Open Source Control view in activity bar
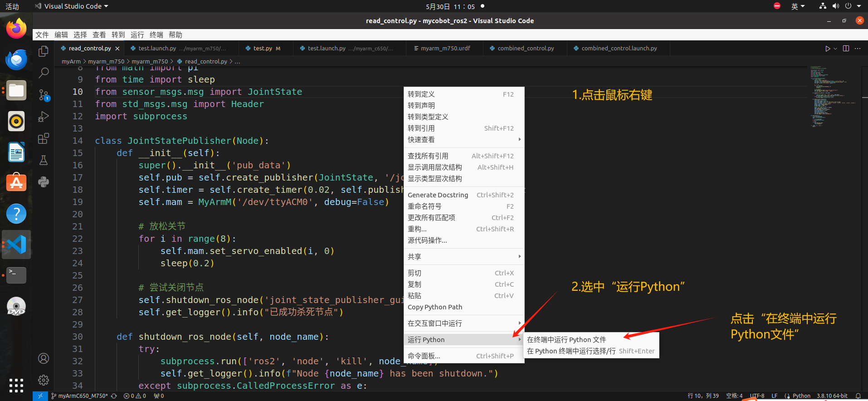Screen dimensions: 868x401 pyautogui.click(x=44, y=95)
